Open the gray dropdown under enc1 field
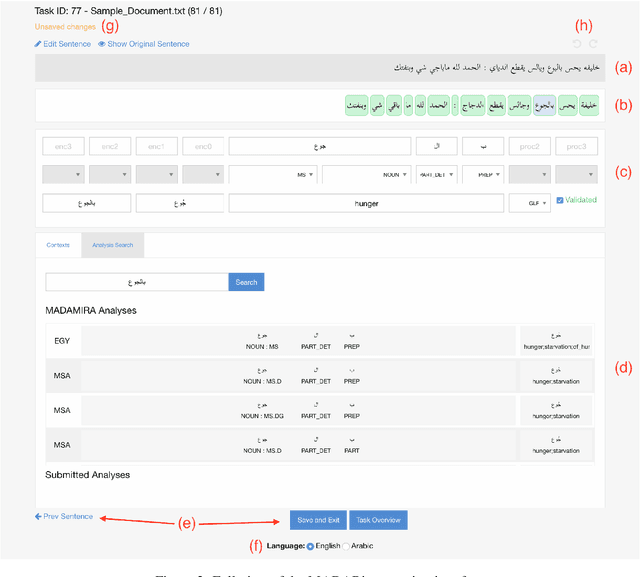 click(156, 175)
